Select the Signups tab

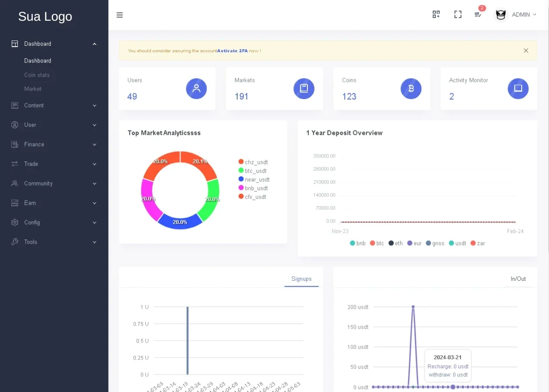coord(301,279)
